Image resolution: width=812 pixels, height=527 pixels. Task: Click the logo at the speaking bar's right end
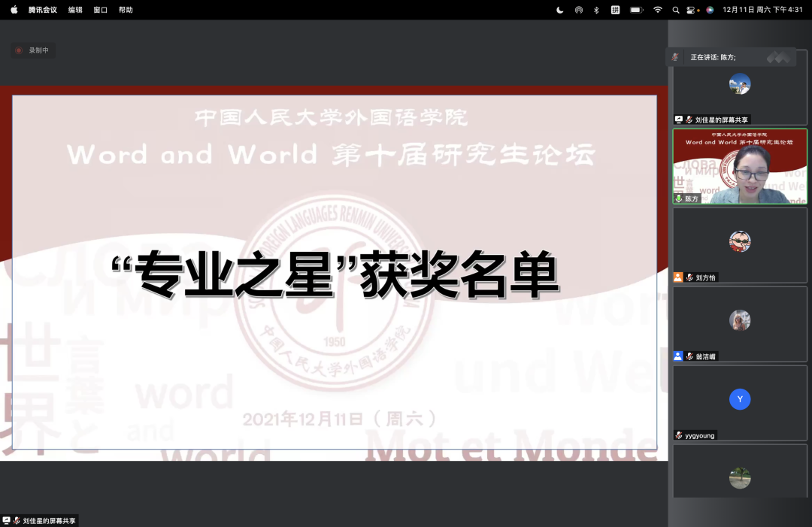click(778, 57)
